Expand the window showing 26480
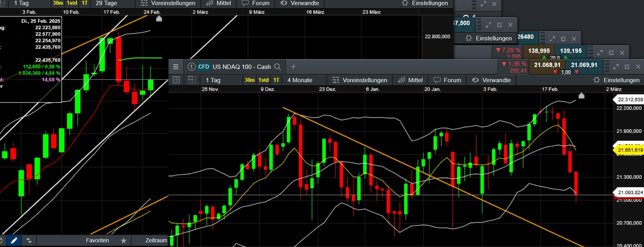The width and height of the screenshot is (644, 247). click(x=552, y=39)
